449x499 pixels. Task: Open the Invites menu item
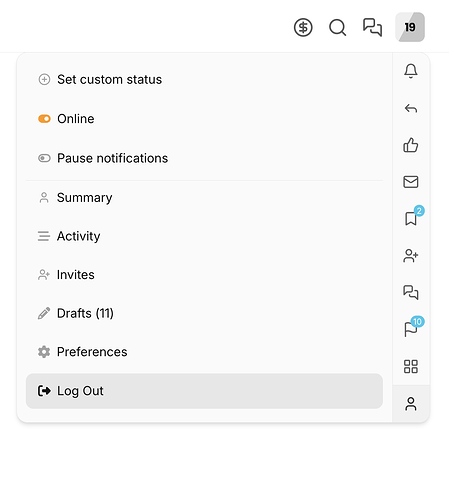click(204, 275)
